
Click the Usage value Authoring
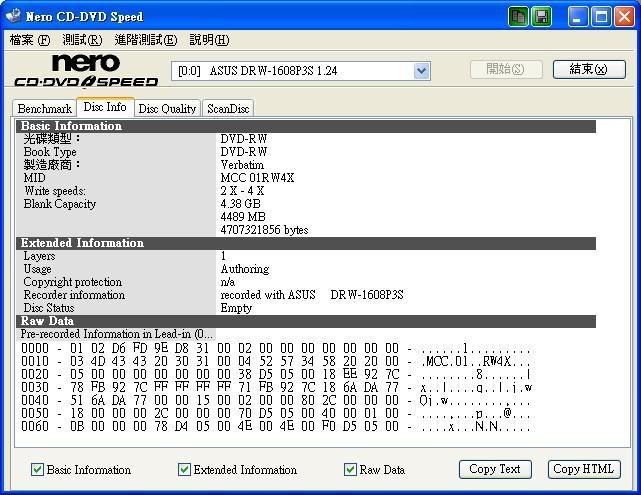[245, 269]
